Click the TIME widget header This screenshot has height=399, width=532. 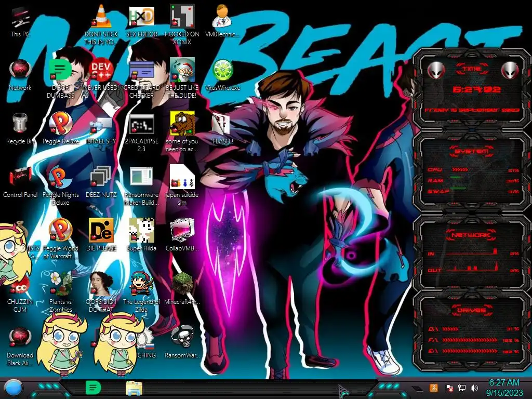point(472,69)
